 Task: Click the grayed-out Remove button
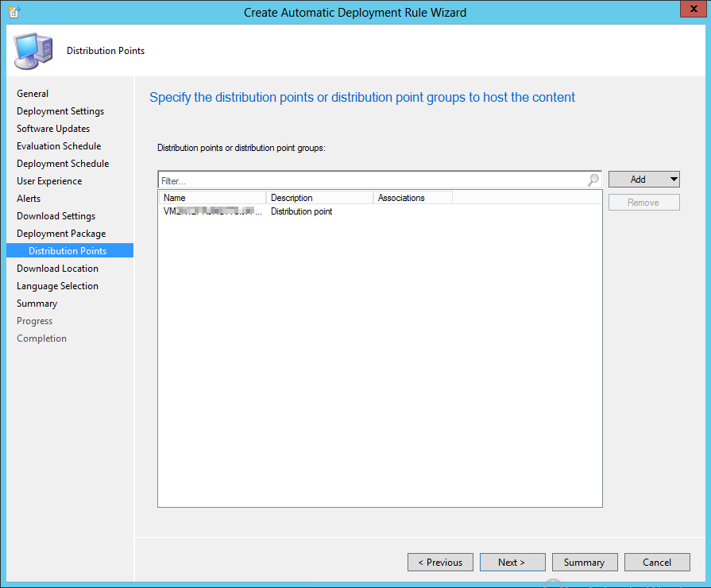644,203
